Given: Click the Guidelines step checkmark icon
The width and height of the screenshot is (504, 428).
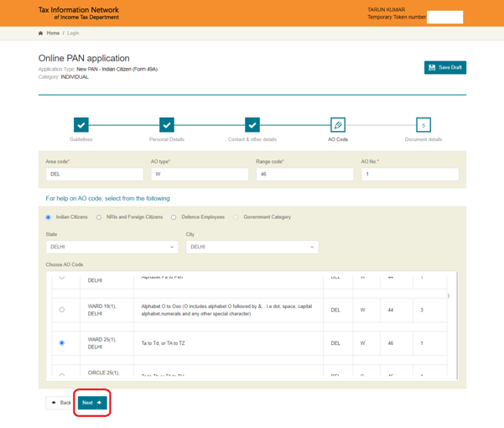Looking at the screenshot, I should (x=81, y=125).
